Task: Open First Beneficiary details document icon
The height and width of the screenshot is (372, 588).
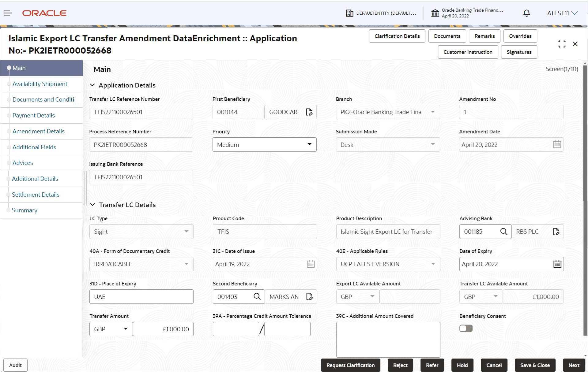Action: point(309,112)
